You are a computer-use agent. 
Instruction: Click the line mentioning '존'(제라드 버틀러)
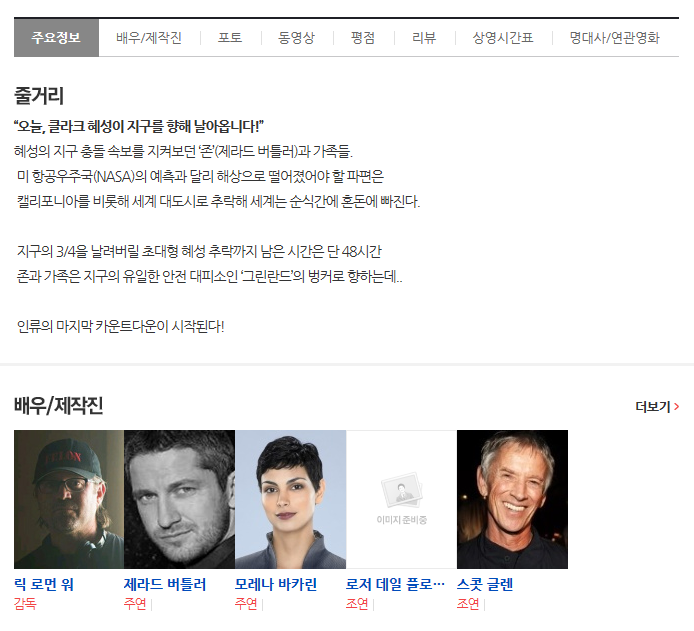pyautogui.click(x=184, y=152)
